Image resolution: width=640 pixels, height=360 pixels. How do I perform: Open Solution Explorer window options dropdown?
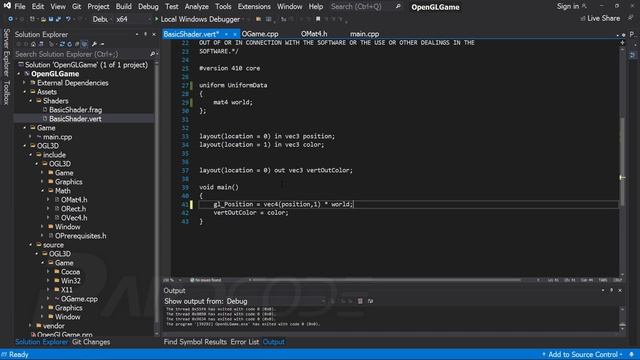click(x=137, y=34)
